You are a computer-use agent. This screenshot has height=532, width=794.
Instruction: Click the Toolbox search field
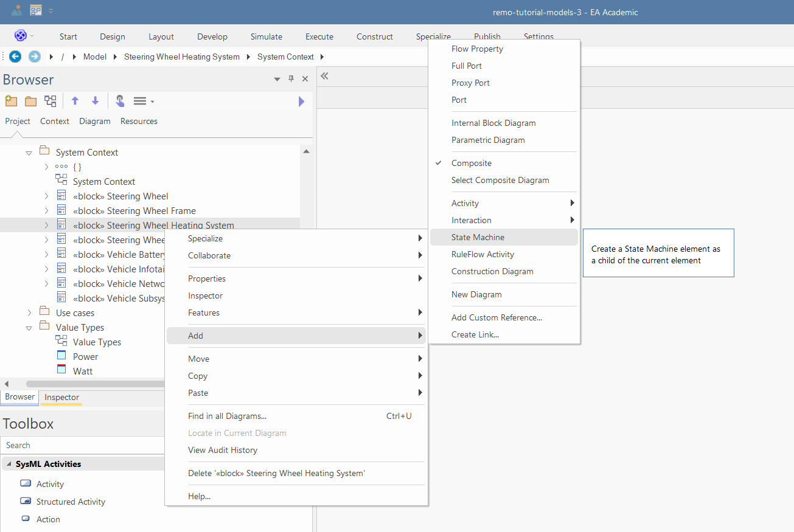coord(82,445)
